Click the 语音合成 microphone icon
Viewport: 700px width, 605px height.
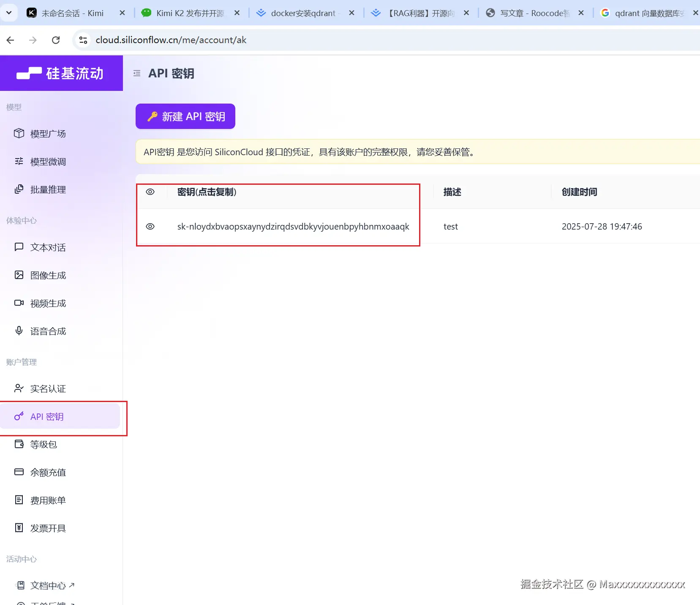click(19, 331)
